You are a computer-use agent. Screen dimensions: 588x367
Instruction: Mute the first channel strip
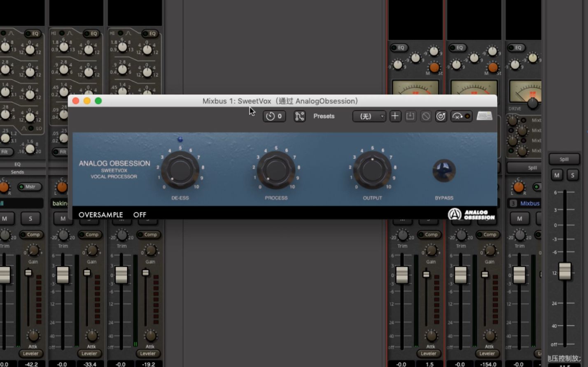(x=5, y=218)
